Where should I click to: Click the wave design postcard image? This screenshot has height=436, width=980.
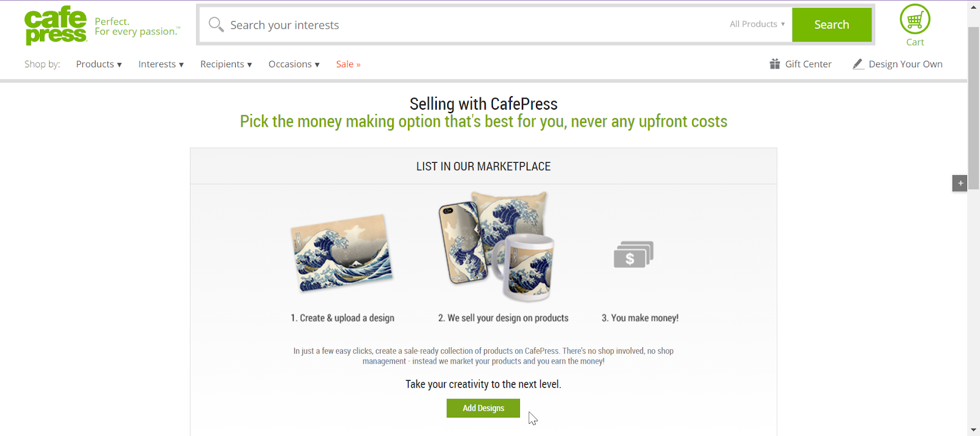pyautogui.click(x=342, y=252)
